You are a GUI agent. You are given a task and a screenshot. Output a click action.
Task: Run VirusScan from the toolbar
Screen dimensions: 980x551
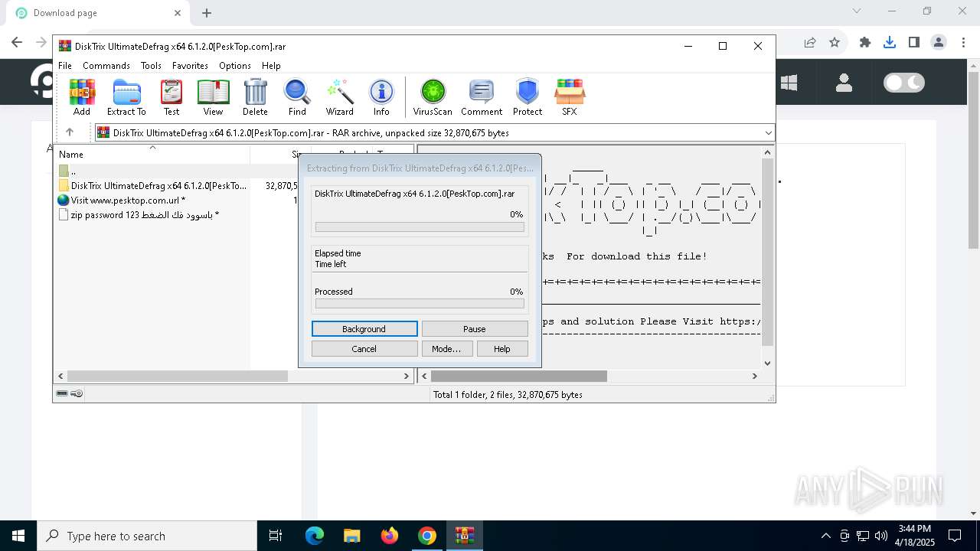coord(433,97)
